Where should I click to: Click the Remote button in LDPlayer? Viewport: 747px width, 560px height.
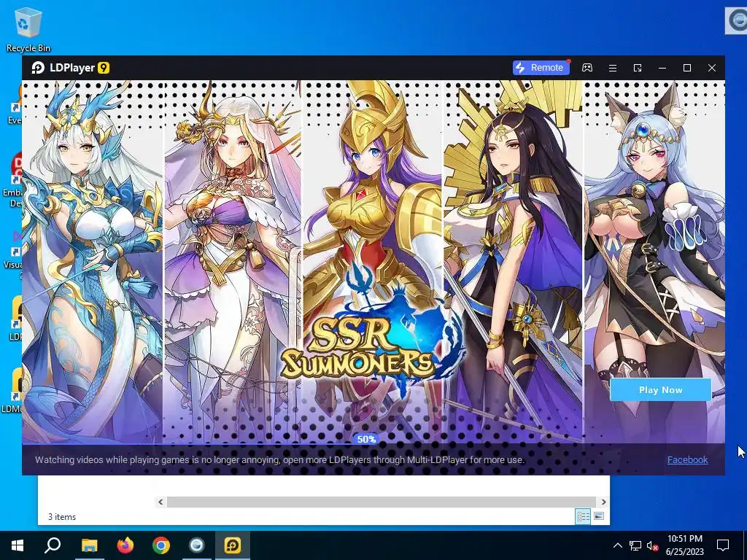coord(541,68)
